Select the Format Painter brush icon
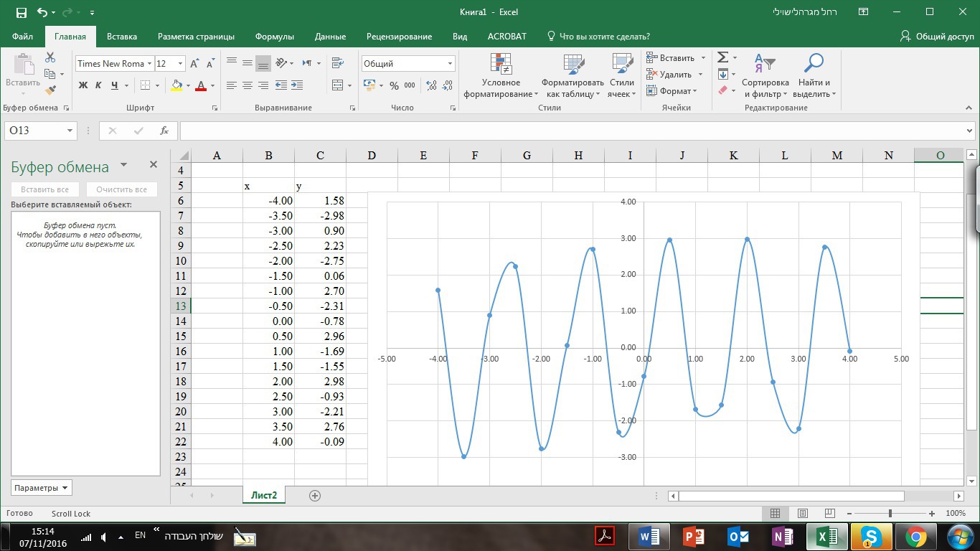This screenshot has width=980, height=551. pos(50,90)
